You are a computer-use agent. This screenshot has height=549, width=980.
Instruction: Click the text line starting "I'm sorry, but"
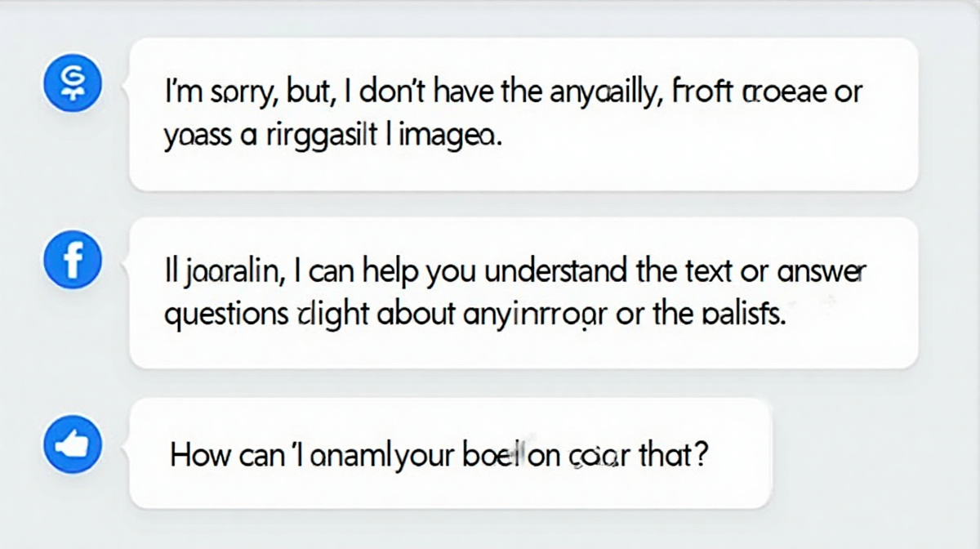(513, 92)
